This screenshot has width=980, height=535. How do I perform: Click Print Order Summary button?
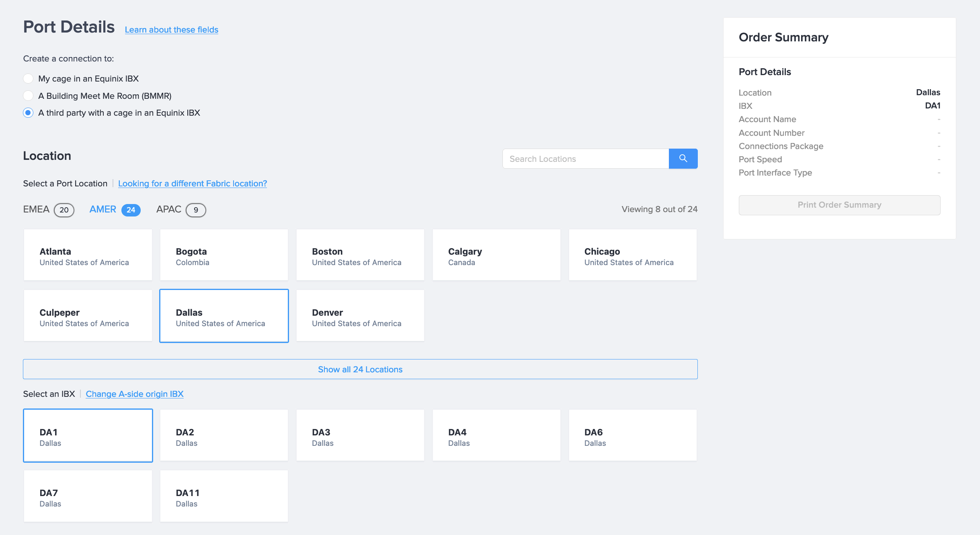(840, 205)
